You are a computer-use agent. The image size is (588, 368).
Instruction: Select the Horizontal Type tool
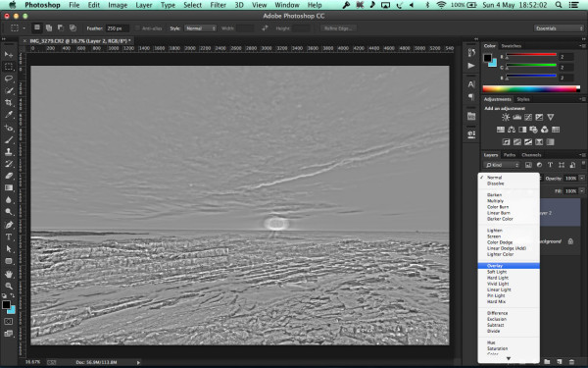(9, 237)
